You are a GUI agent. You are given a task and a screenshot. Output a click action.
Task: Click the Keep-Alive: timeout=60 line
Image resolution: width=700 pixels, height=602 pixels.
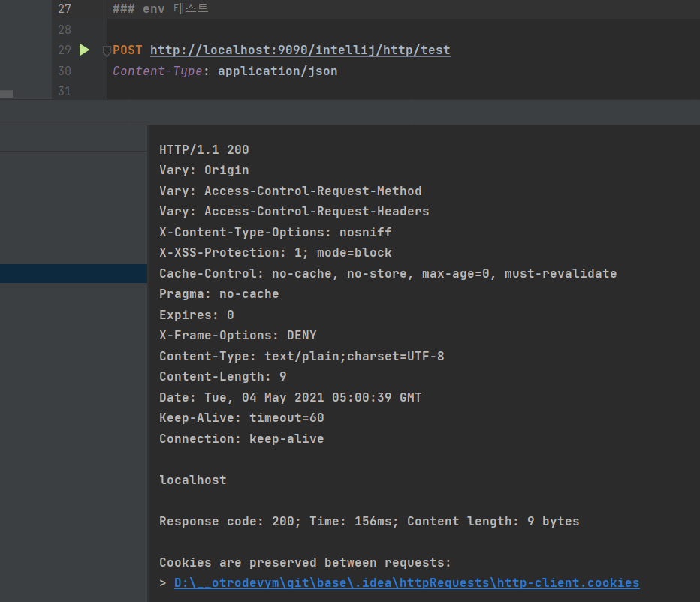(x=242, y=417)
